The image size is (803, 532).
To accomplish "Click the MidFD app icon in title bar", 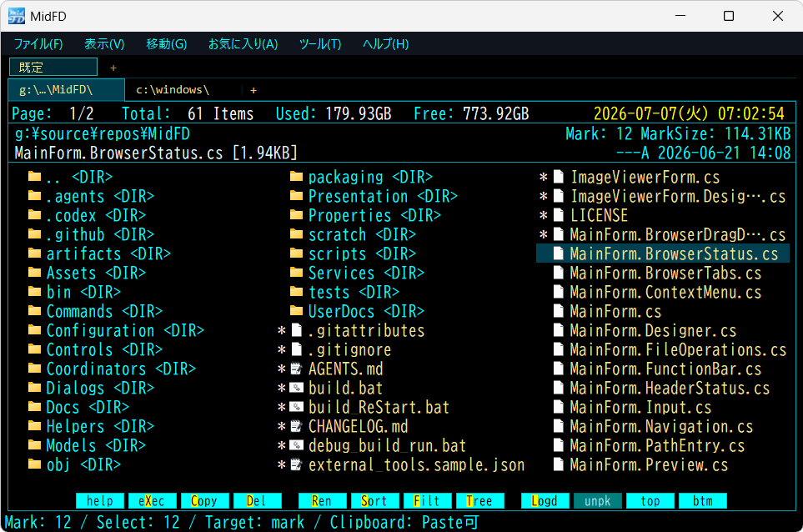I will tap(17, 16).
